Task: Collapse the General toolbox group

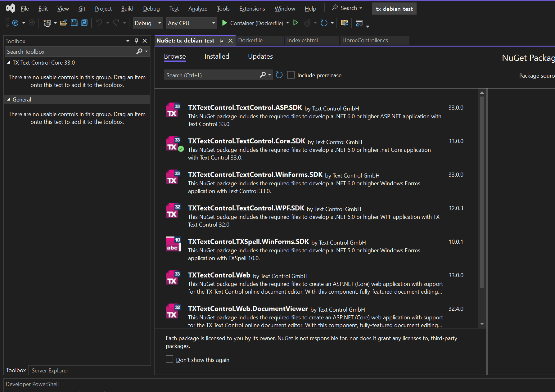Action: pos(9,100)
